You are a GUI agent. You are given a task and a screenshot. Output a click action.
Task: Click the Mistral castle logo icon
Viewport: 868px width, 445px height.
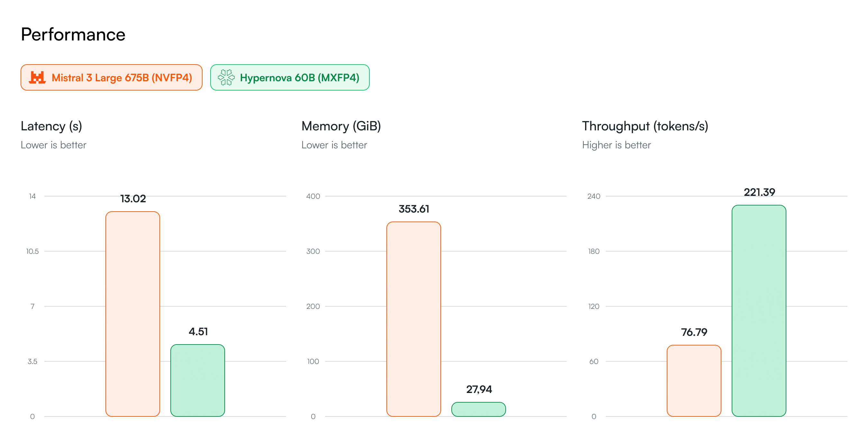pos(38,77)
